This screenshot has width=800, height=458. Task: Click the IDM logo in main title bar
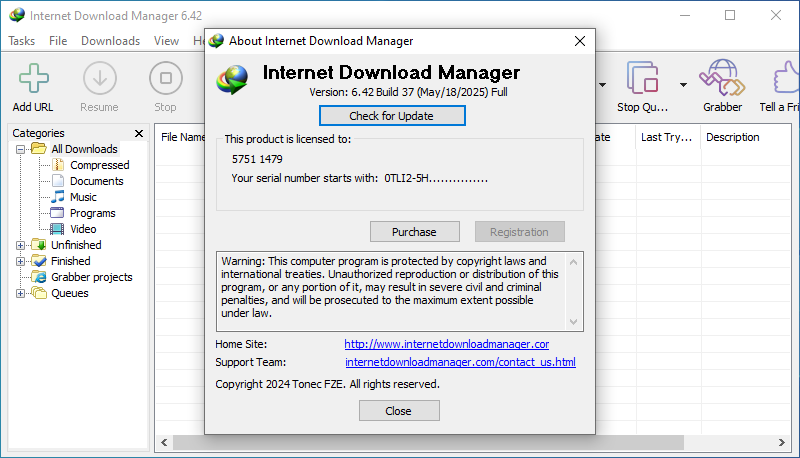pos(17,15)
